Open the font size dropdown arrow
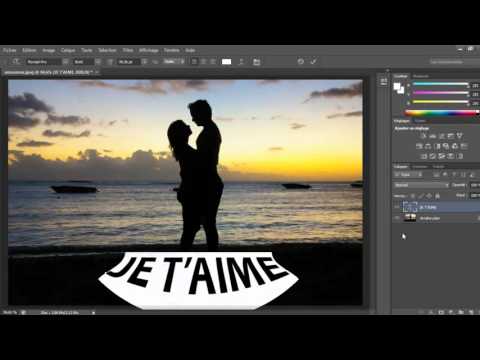The height and width of the screenshot is (360, 480). point(144,62)
